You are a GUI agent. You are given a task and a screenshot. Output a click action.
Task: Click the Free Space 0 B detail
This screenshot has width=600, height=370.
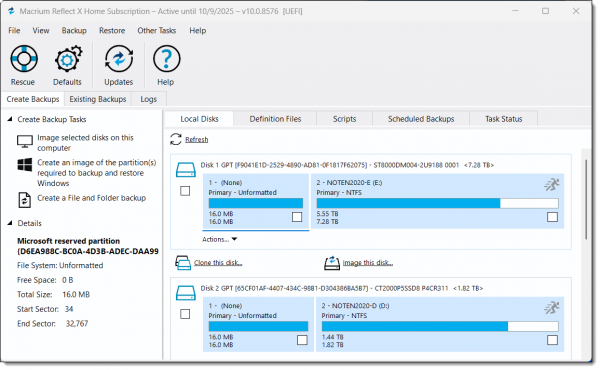45,280
